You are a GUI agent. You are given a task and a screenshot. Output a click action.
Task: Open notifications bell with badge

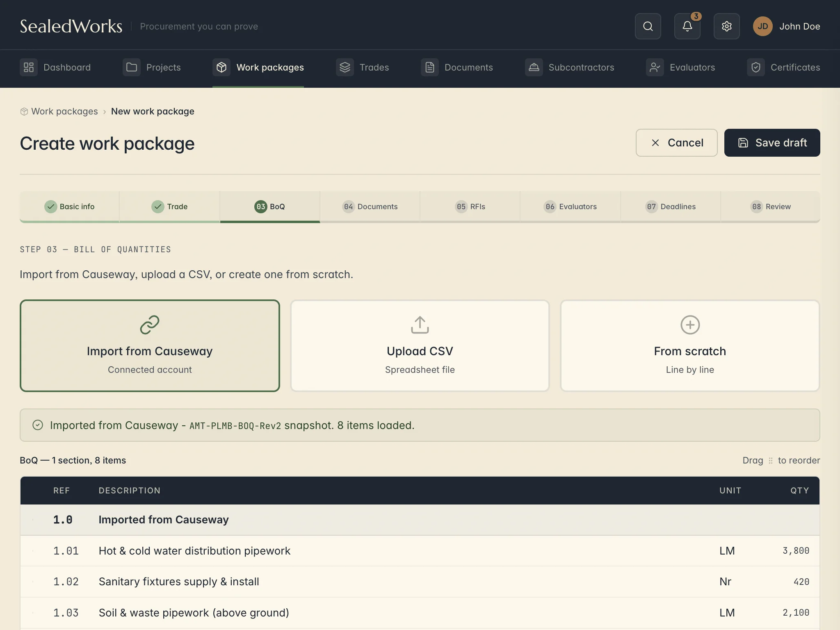tap(687, 26)
